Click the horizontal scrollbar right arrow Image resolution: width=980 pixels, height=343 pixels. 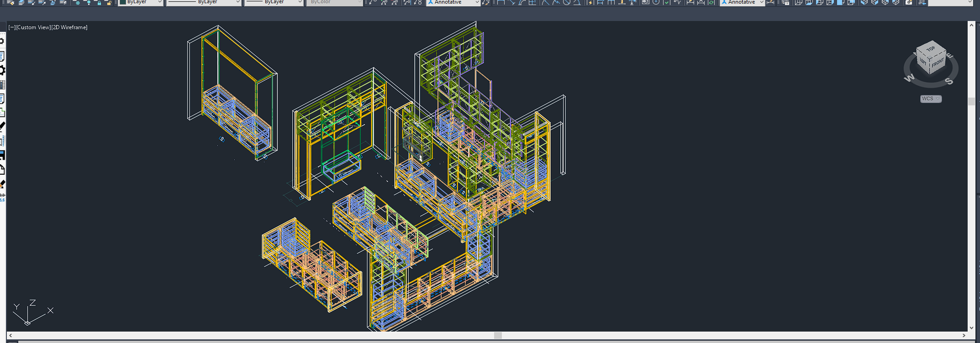(964, 336)
